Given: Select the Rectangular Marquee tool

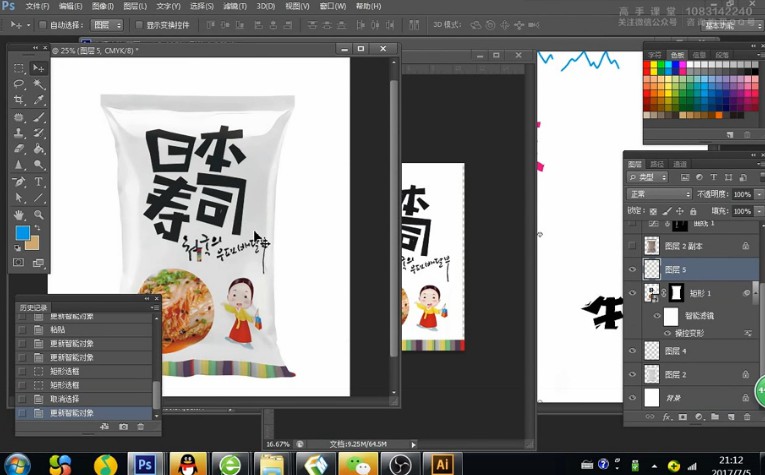Looking at the screenshot, I should pyautogui.click(x=19, y=69).
